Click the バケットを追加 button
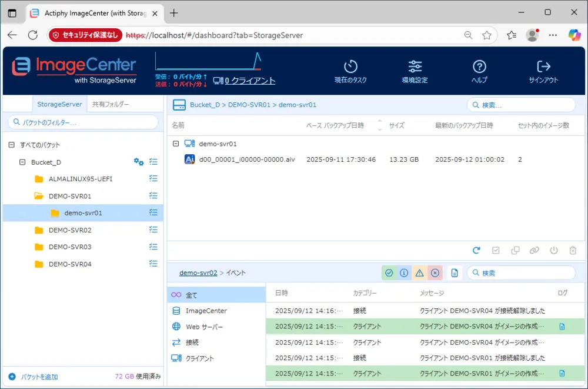 click(x=36, y=375)
